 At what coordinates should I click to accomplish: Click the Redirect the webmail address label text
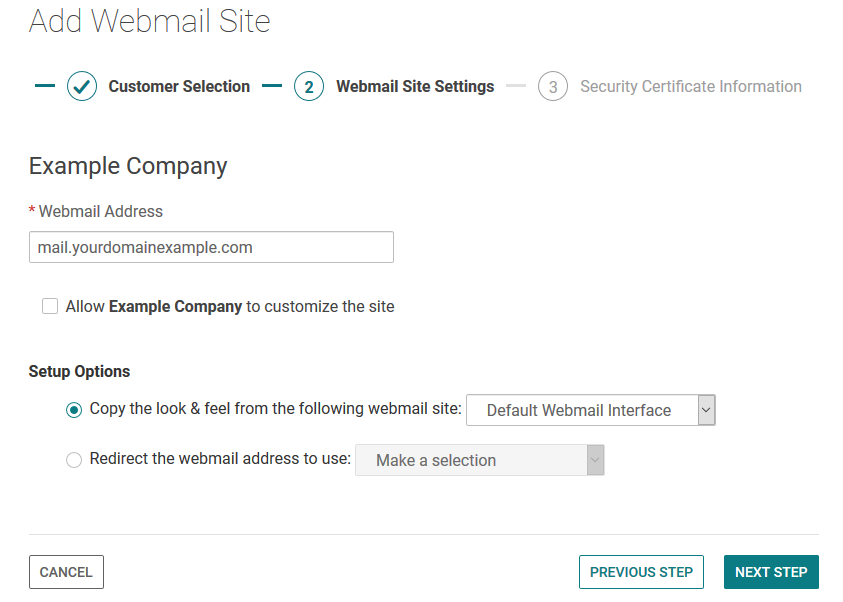click(x=220, y=459)
